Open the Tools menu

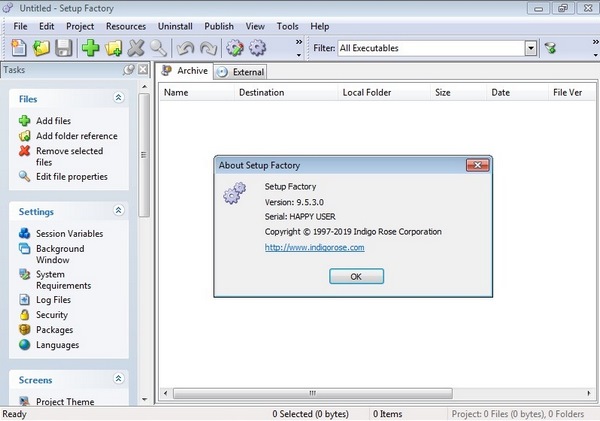tap(288, 26)
